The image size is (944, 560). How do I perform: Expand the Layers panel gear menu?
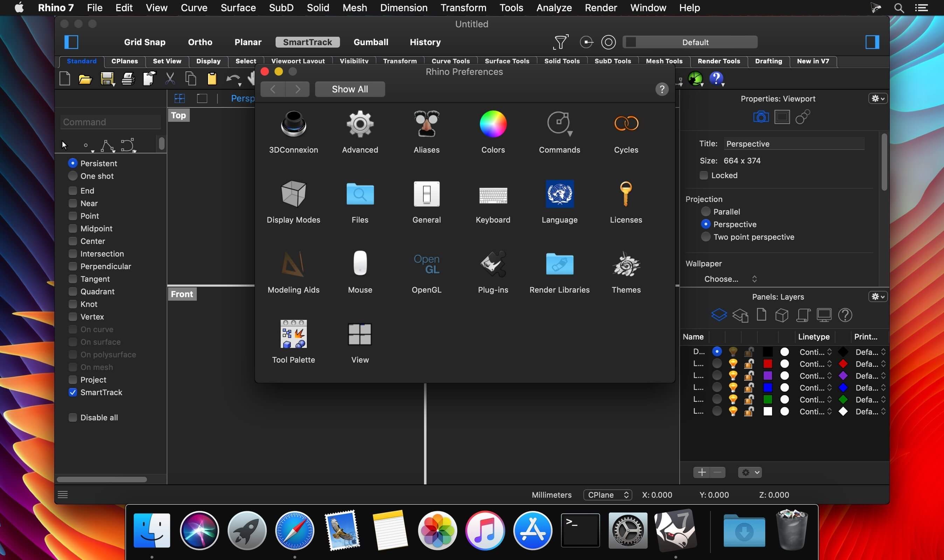[877, 296]
